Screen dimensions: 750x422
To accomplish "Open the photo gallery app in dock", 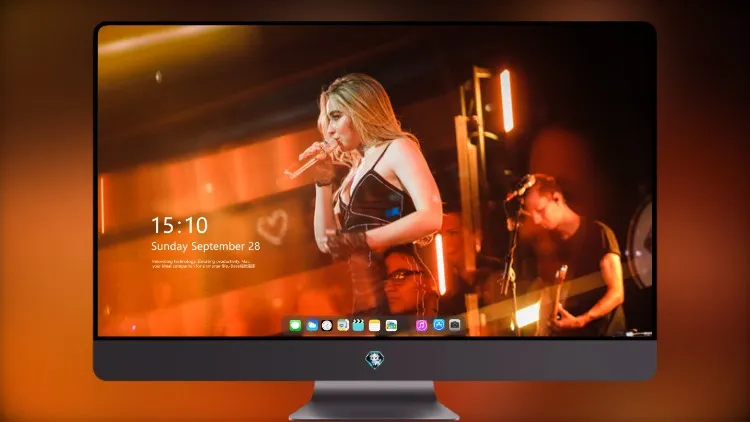I will coord(391,325).
